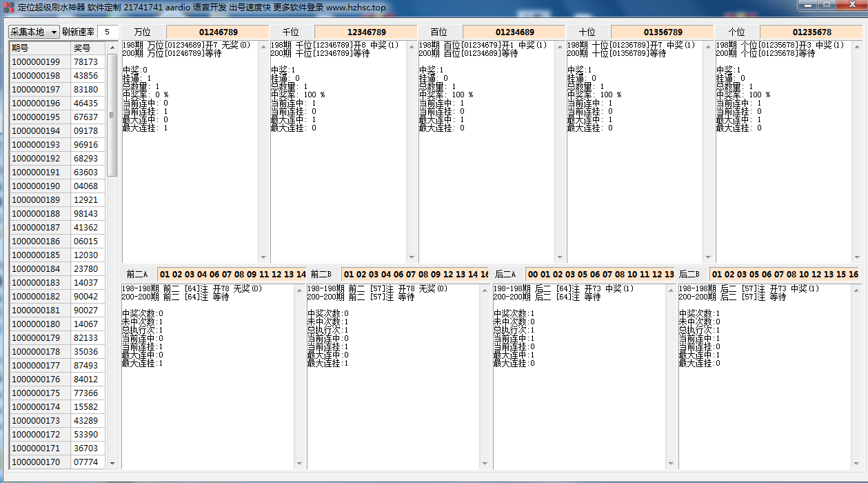Click the 奖号 column header
This screenshot has height=483, width=868.
[x=88, y=48]
